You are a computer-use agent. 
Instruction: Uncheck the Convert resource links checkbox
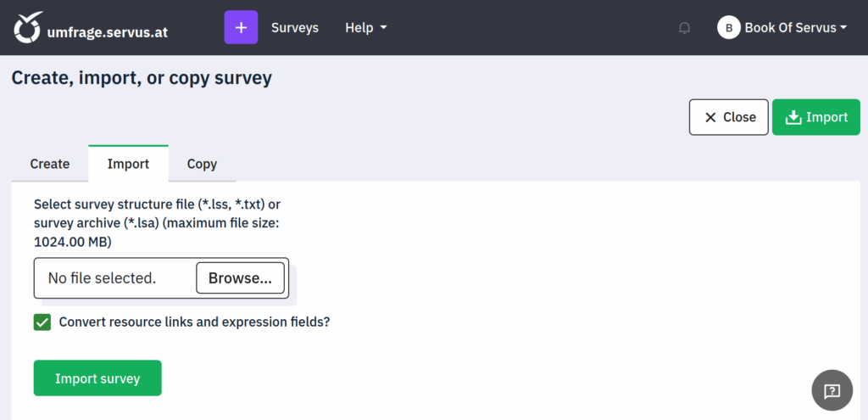coord(42,322)
